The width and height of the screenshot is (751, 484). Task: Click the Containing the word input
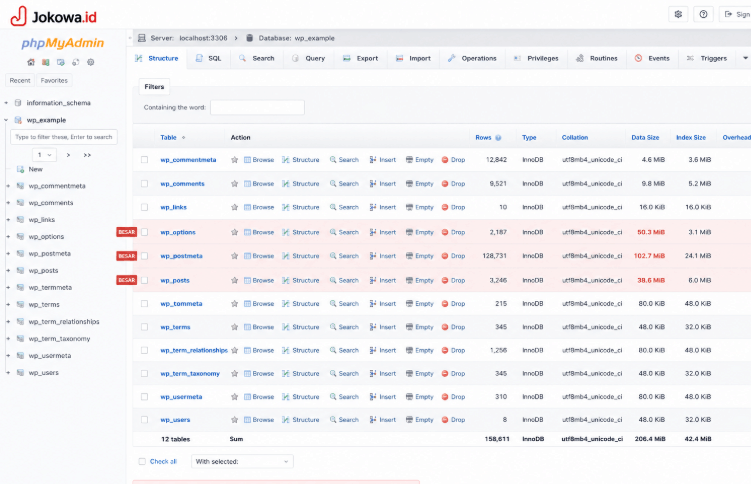[257, 107]
